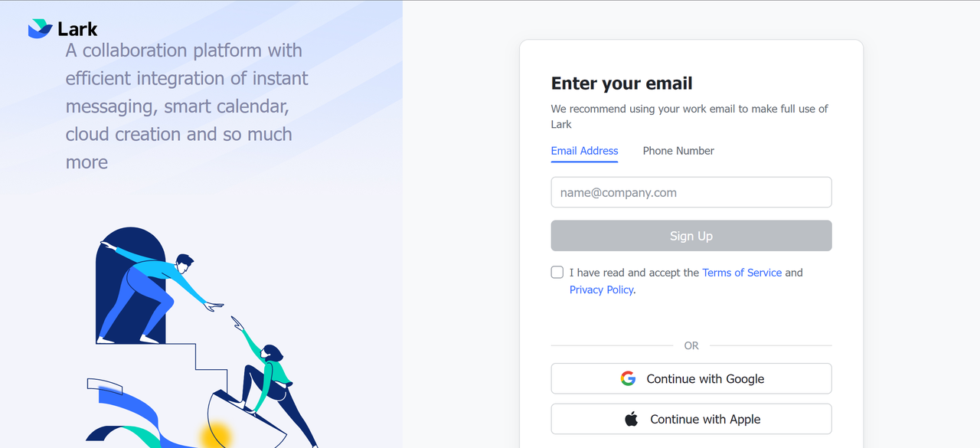Screen dimensions: 980x448
Task: Click the Apple logo icon
Action: [x=632, y=419]
